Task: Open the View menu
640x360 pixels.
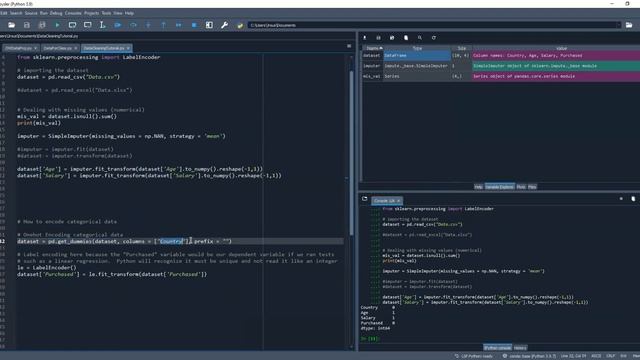Action: tap(118, 13)
